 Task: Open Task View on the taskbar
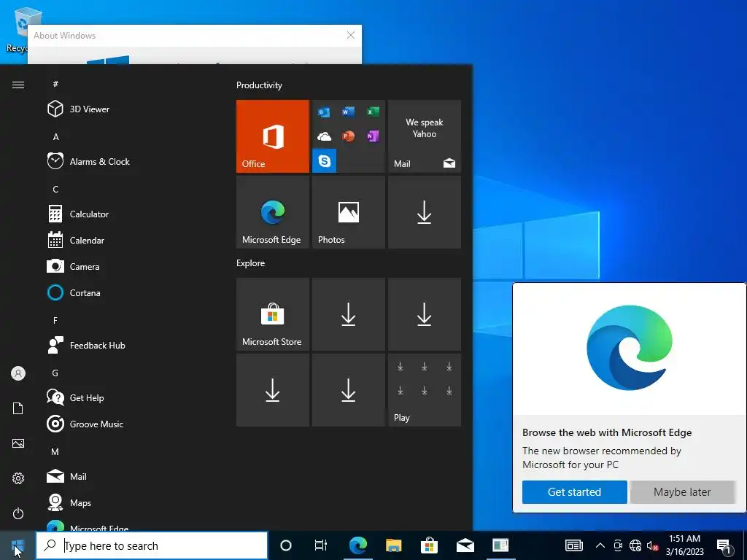pos(321,545)
